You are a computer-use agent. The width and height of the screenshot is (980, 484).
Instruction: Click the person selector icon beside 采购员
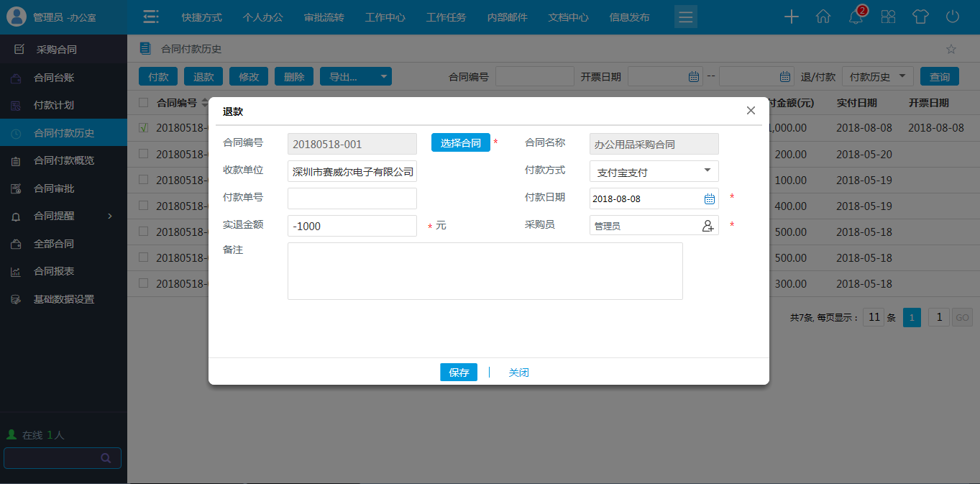coord(707,225)
